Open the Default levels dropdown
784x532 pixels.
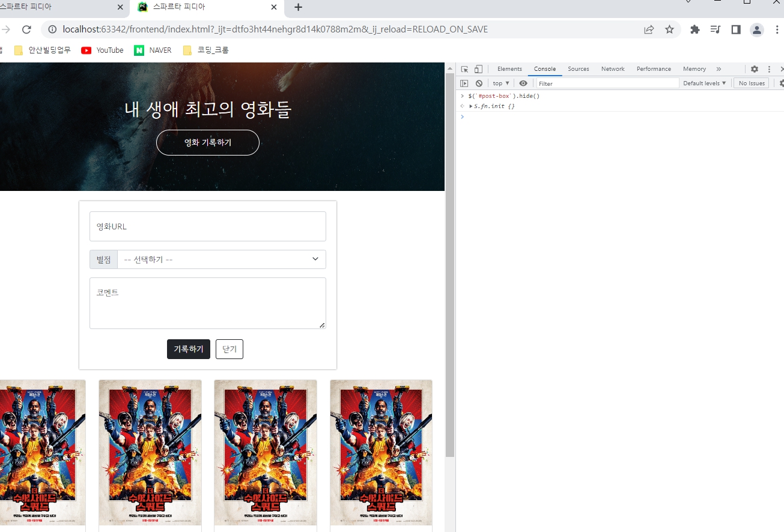(x=705, y=83)
